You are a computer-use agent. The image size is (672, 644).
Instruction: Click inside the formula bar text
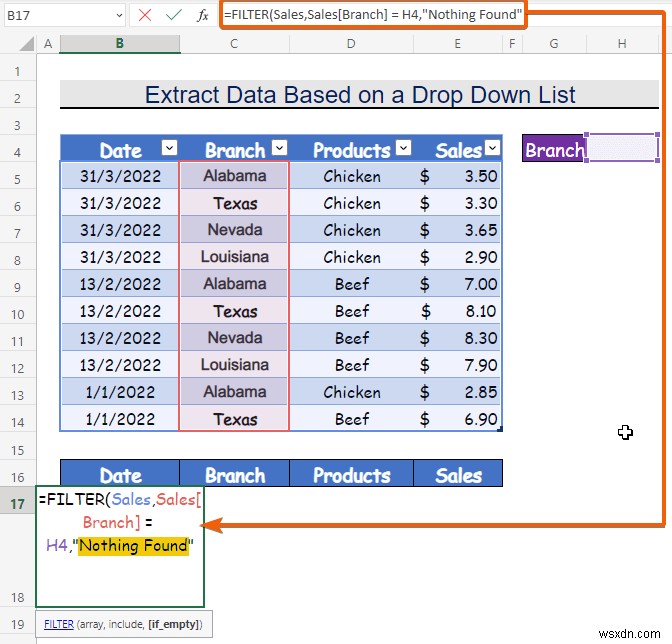click(373, 15)
